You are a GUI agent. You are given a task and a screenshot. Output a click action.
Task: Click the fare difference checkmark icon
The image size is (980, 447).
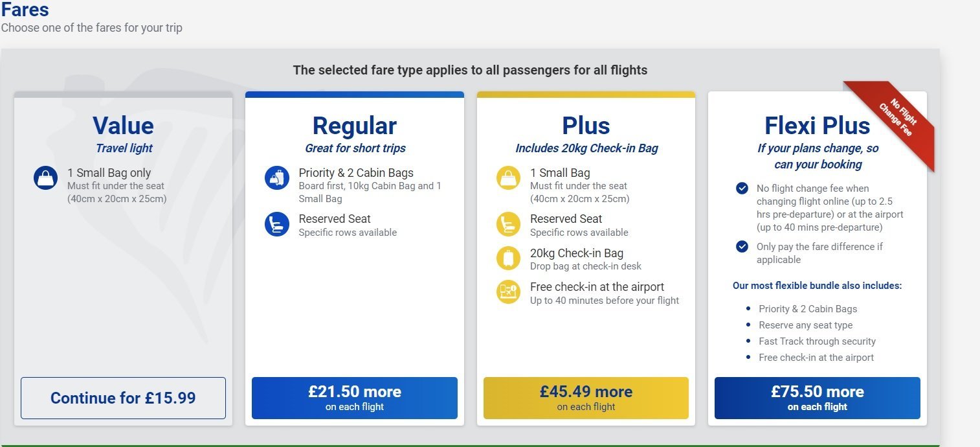742,247
